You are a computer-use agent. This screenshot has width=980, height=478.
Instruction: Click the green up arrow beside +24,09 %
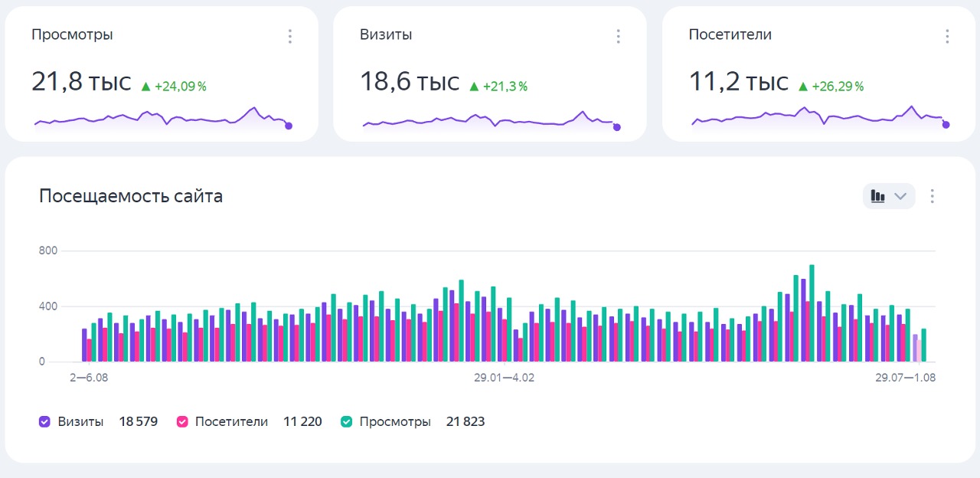coord(145,87)
